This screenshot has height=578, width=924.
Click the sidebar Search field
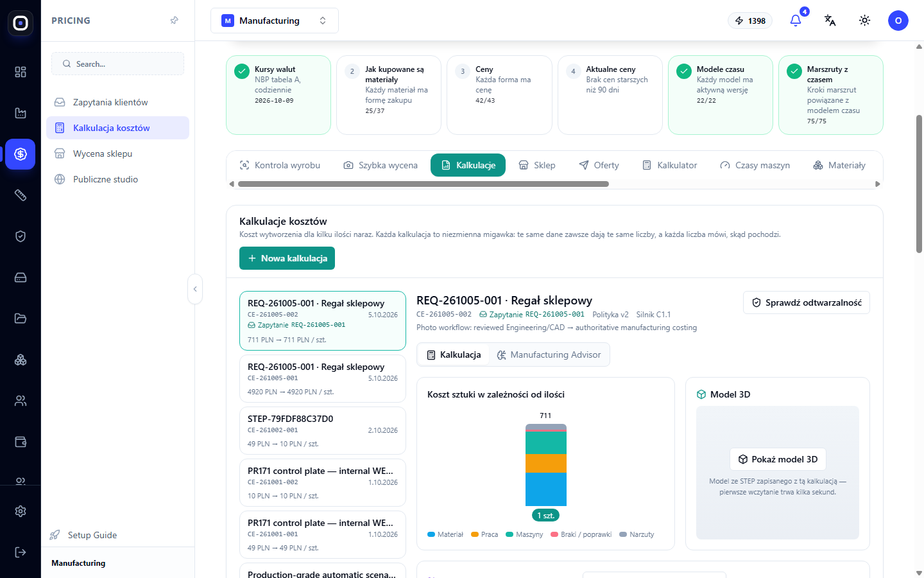[117, 64]
